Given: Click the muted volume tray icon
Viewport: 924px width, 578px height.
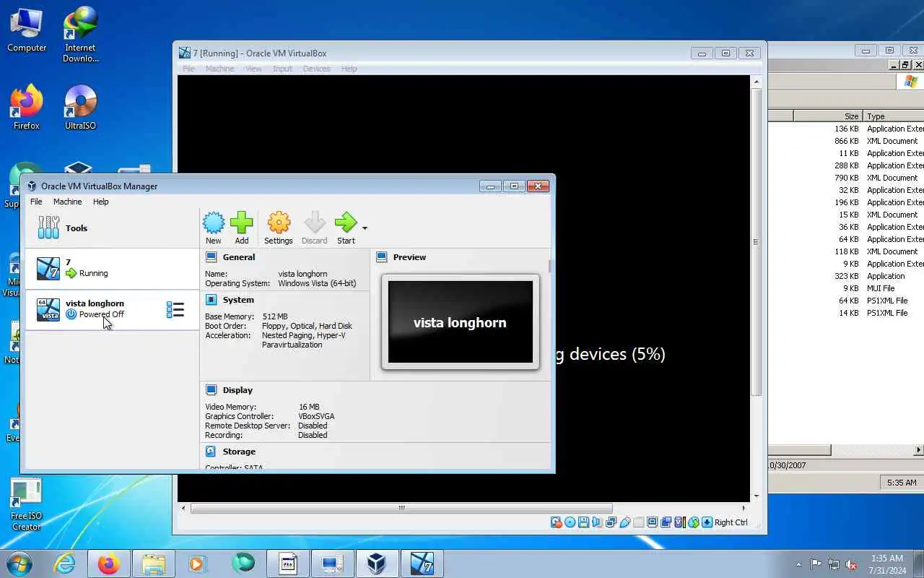Looking at the screenshot, I should click(x=851, y=564).
